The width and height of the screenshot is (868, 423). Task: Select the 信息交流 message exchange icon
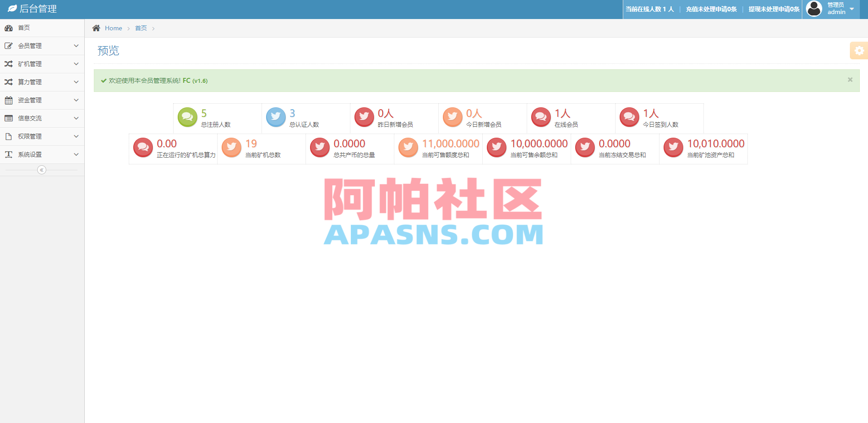[x=8, y=118]
